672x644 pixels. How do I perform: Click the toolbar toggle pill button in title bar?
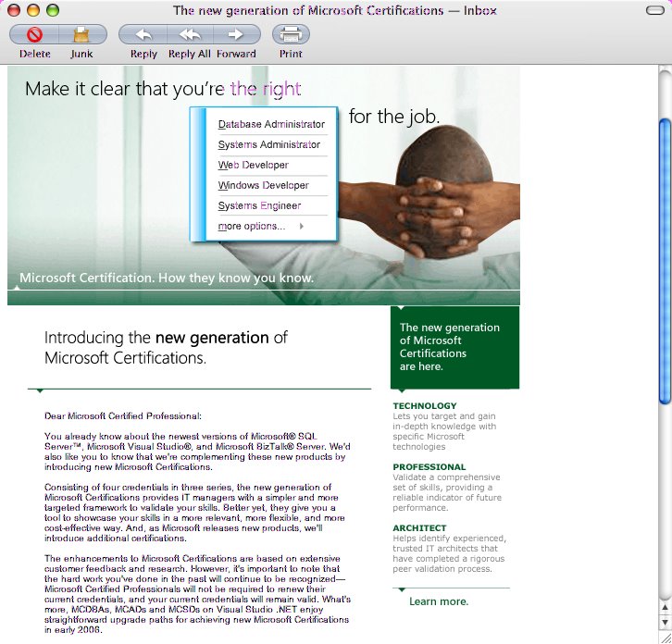[654, 10]
